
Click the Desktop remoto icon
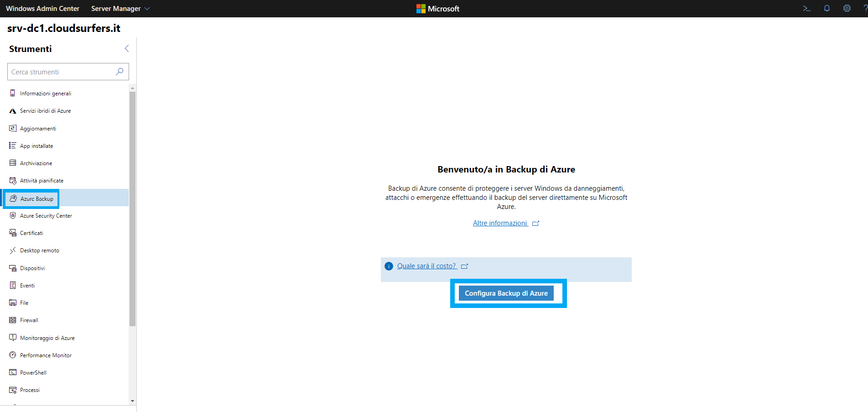pyautogui.click(x=13, y=250)
